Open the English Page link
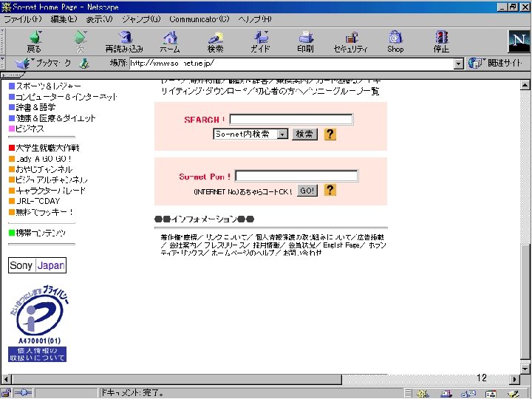The height and width of the screenshot is (399, 532). [341, 245]
